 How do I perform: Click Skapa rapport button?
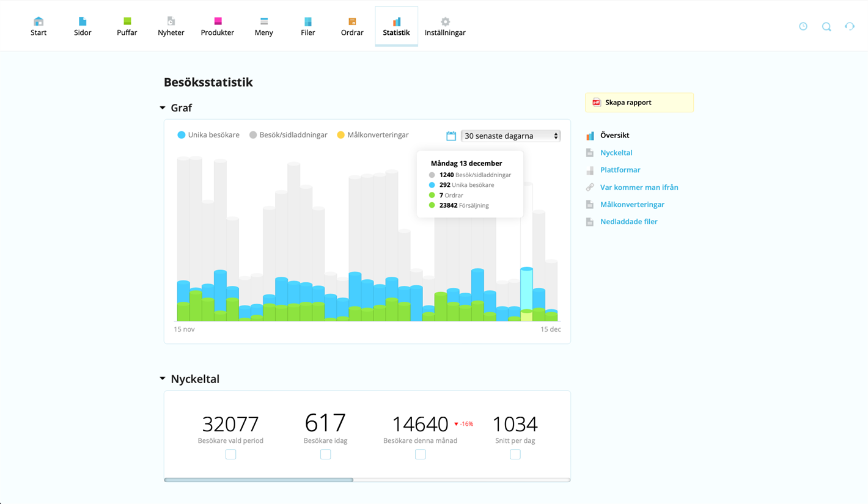coord(639,103)
